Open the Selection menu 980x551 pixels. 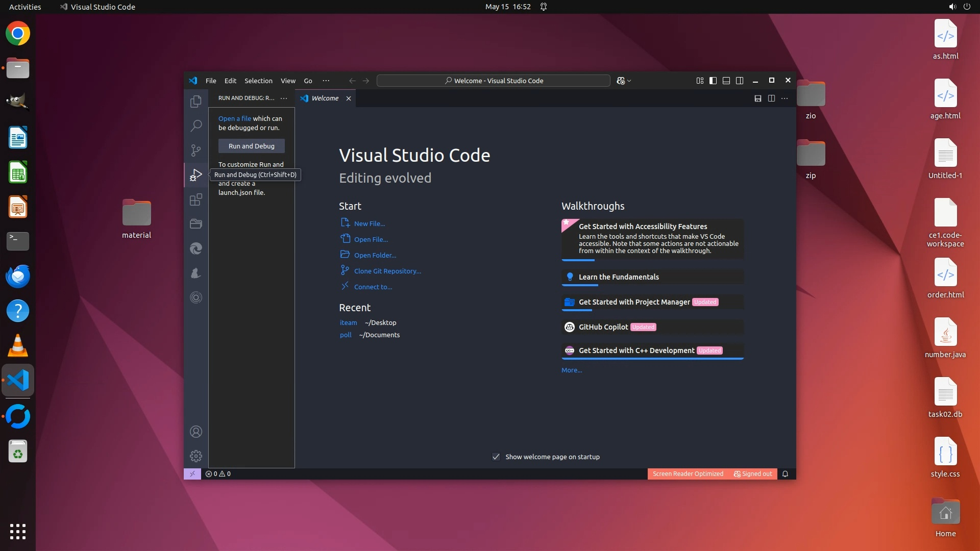[258, 81]
